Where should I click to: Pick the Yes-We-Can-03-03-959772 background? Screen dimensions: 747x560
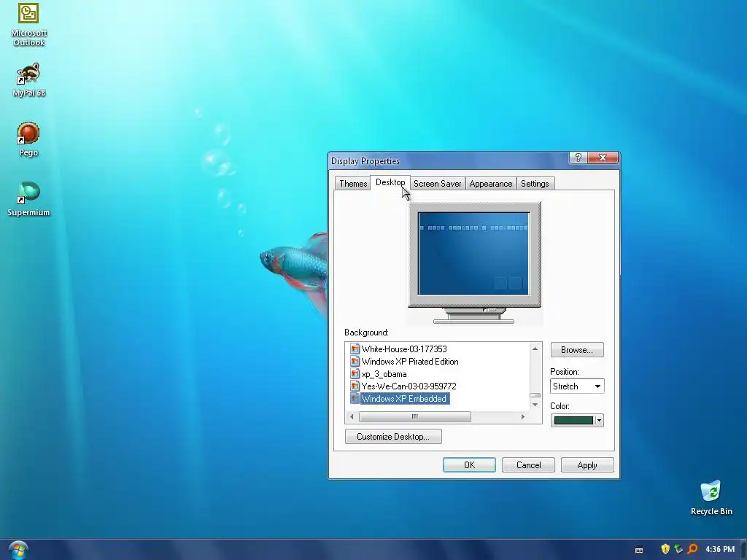coord(409,386)
